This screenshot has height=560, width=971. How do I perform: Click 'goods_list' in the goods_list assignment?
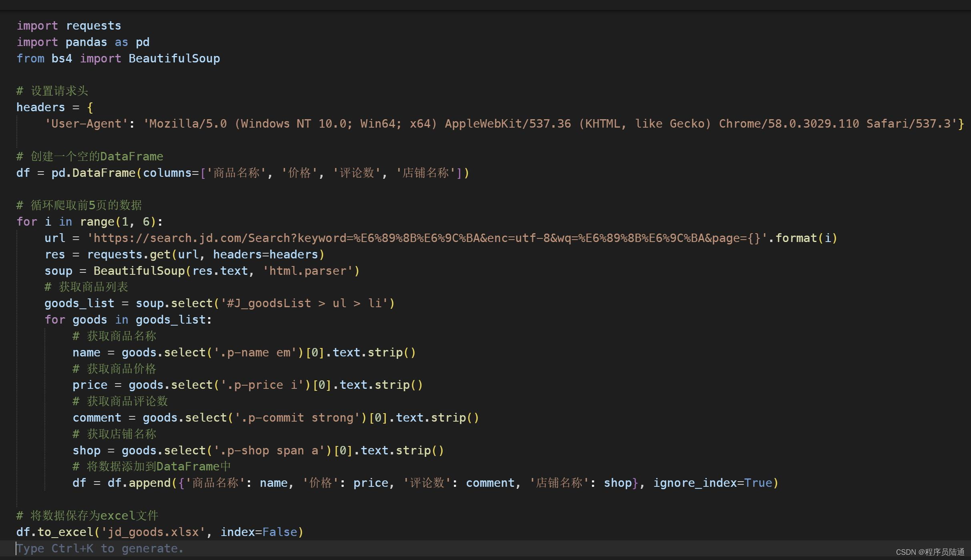[79, 303]
